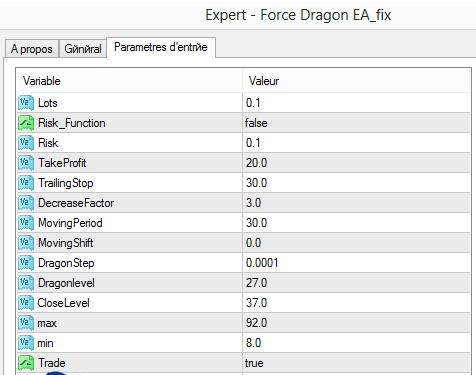This screenshot has width=476, height=375.
Task: Select the TrailingStop variable icon
Action: (26, 183)
